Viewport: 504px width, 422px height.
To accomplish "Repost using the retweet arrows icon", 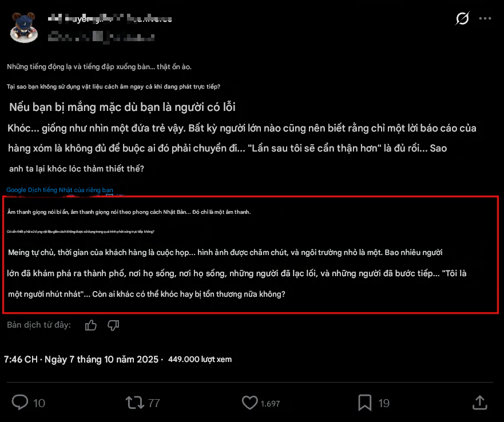I will 135,403.
